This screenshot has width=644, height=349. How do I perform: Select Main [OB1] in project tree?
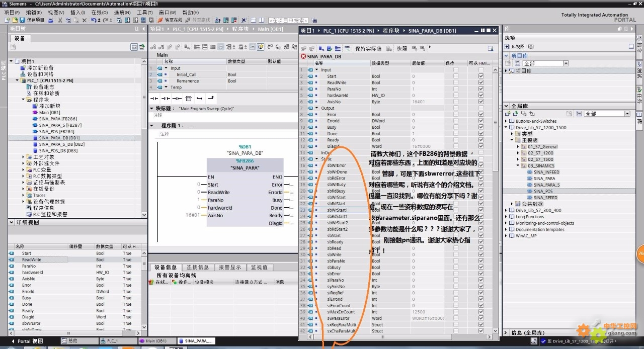(x=49, y=112)
